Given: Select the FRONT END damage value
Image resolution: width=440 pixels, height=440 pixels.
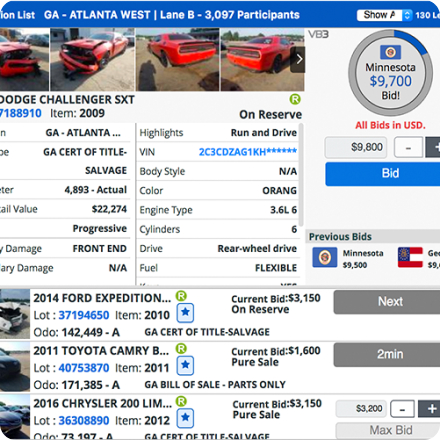Looking at the screenshot, I should point(100,249).
